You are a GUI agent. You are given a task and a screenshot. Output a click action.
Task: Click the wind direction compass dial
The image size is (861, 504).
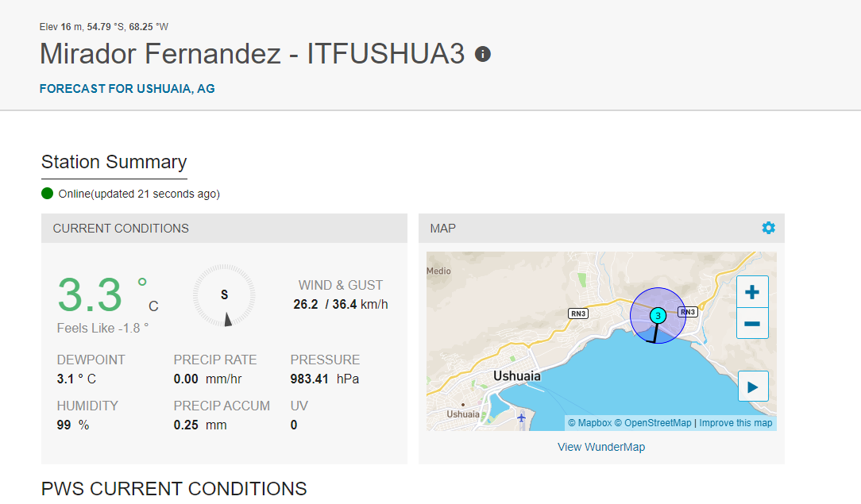pos(224,295)
